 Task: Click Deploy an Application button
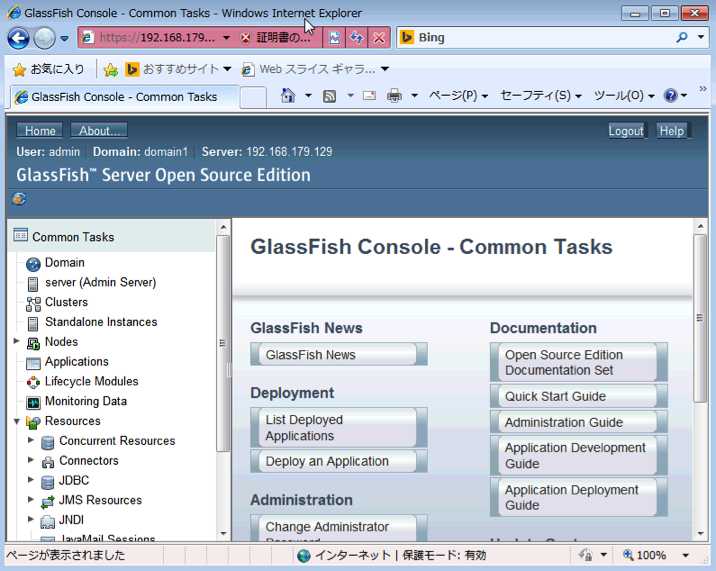click(339, 461)
